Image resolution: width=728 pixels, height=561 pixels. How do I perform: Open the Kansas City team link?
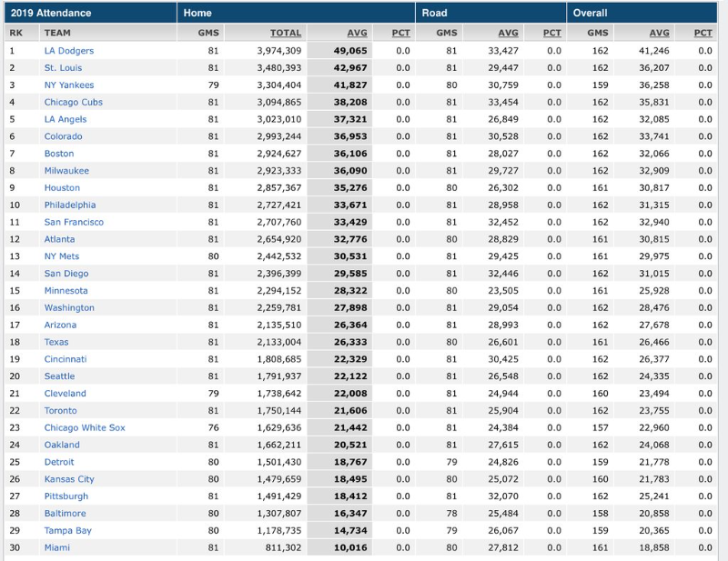coord(69,479)
